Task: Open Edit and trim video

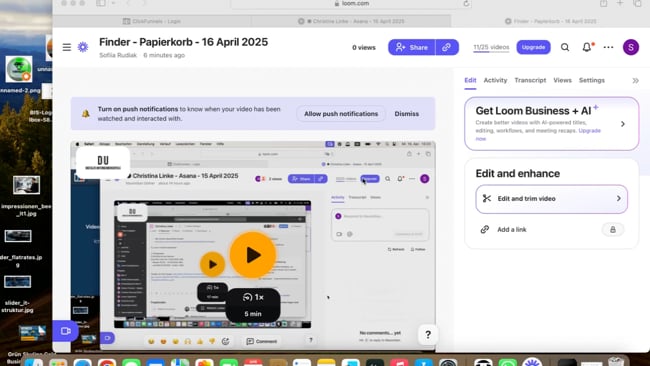Action: coord(551,199)
